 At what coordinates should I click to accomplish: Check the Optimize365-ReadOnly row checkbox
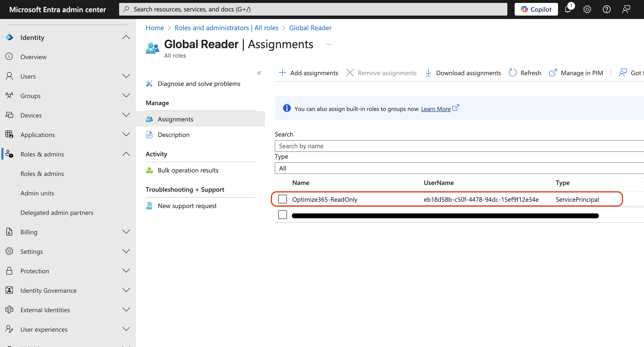[283, 199]
